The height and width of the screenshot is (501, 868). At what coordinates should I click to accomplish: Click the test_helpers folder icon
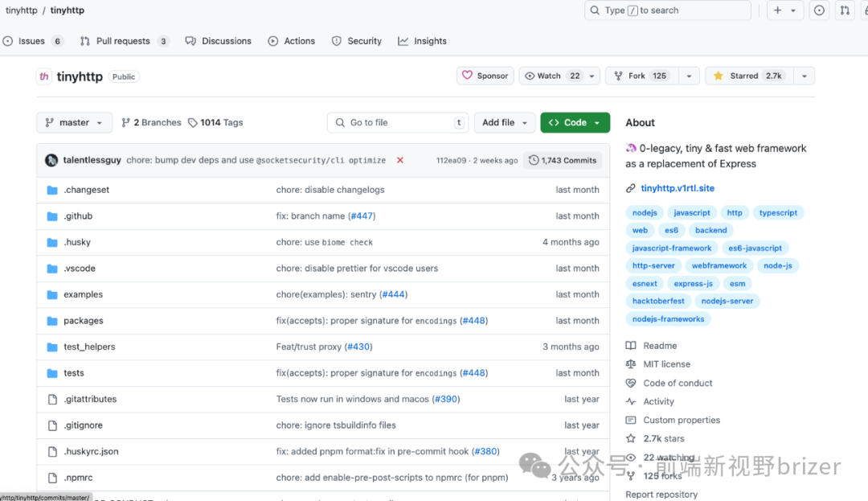(52, 347)
